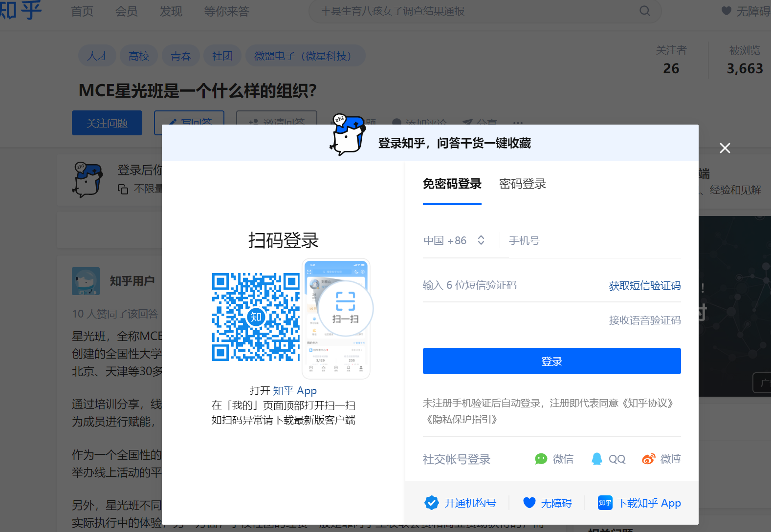Click the 被浏览 3,663 counter

pos(745,60)
